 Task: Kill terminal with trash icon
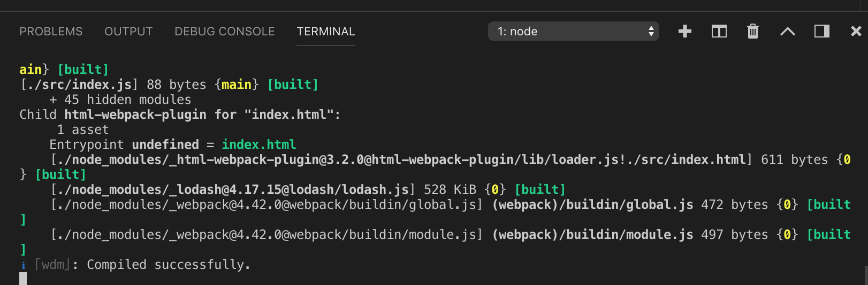click(753, 32)
